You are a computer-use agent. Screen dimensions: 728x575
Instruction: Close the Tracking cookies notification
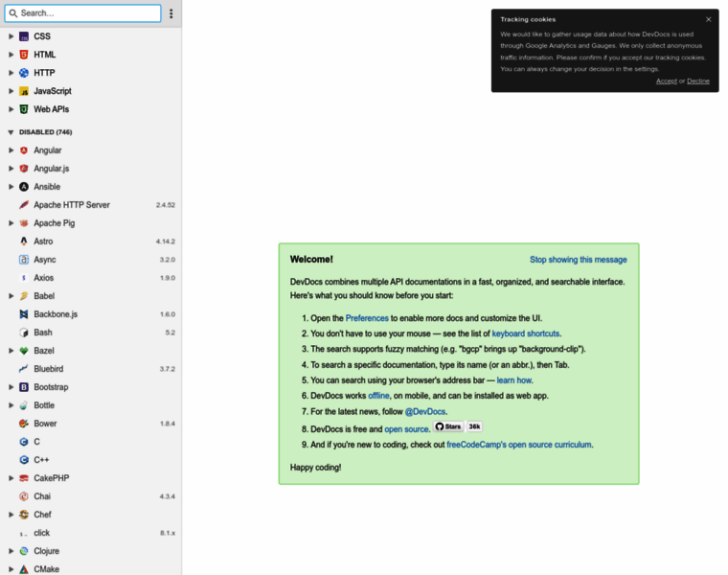[709, 19]
